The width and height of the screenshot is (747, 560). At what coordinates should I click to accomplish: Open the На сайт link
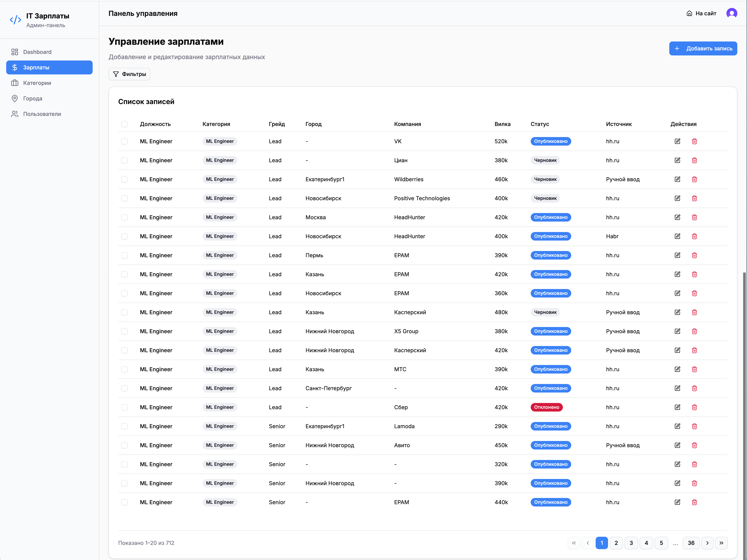701,14
